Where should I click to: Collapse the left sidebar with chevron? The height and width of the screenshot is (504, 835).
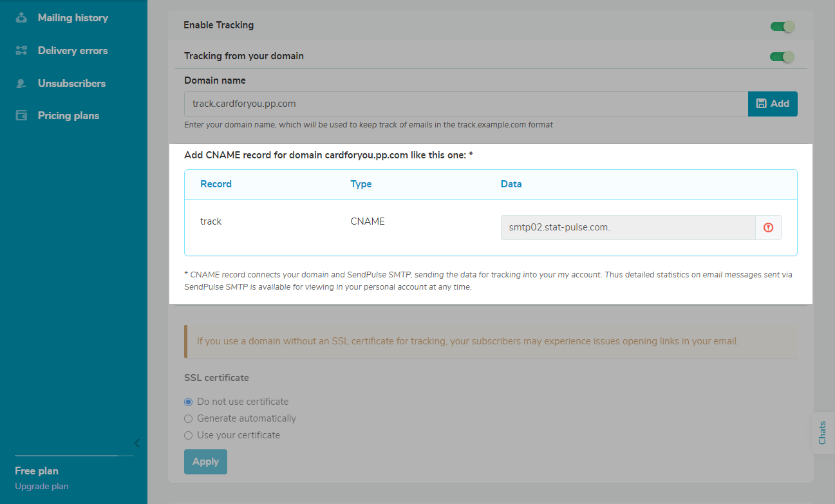(x=136, y=443)
